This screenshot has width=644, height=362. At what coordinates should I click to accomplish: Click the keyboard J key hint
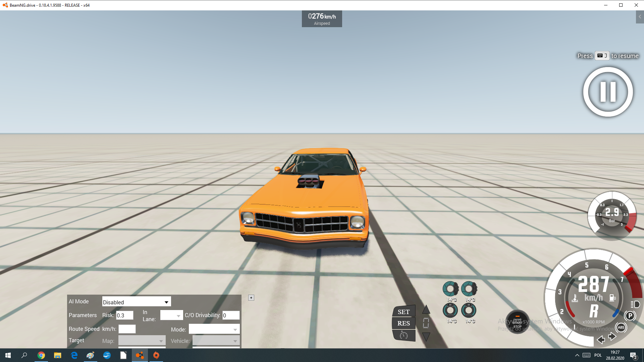point(602,56)
